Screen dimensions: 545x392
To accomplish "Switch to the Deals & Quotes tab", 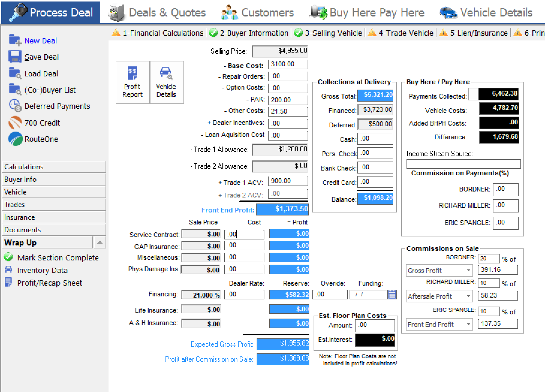I will click(x=158, y=13).
